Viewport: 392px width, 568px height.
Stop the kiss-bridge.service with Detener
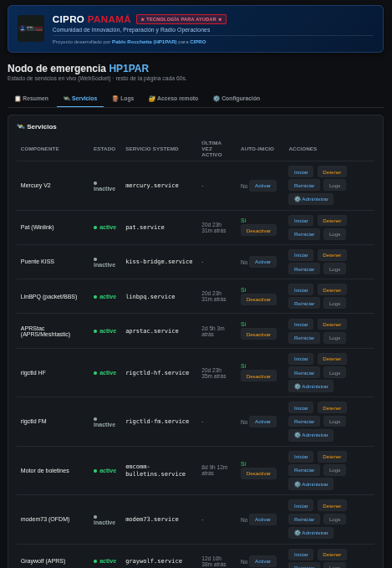332,255
